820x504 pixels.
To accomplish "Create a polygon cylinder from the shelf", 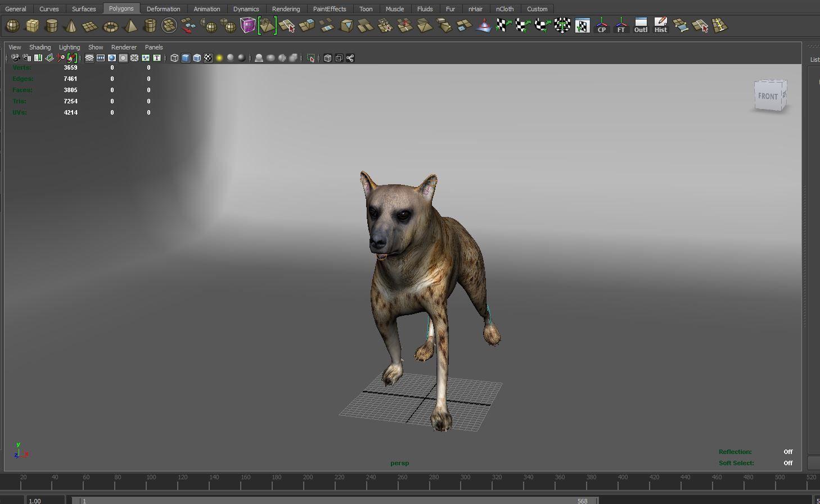I will coord(51,26).
